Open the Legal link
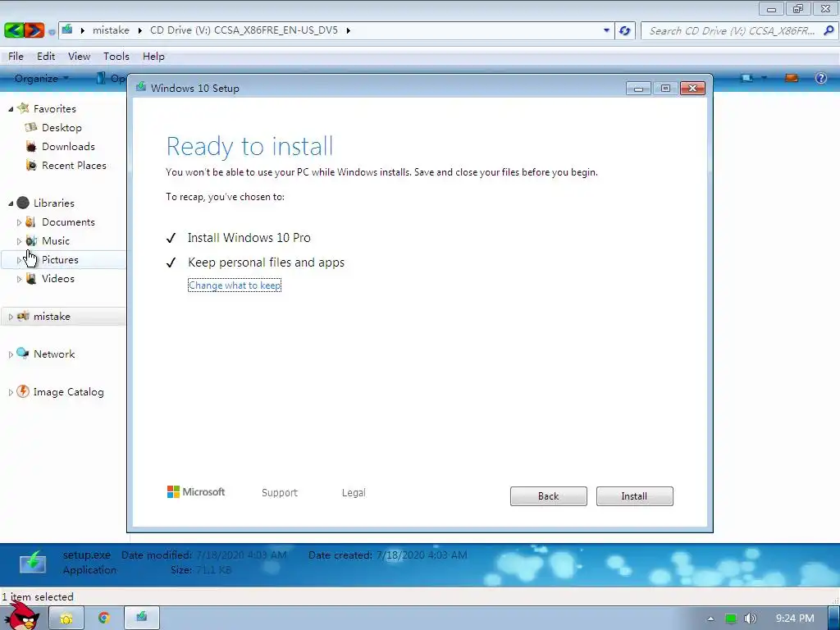This screenshot has width=840, height=630. point(354,492)
